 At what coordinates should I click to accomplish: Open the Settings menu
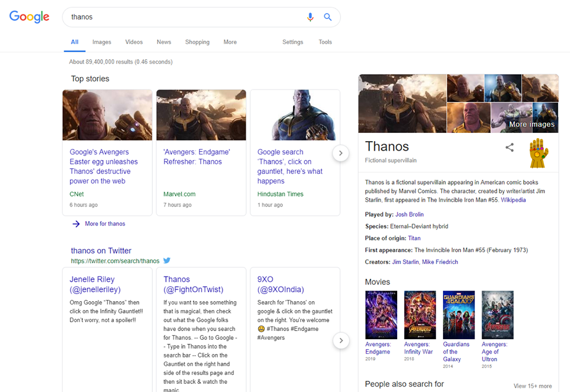point(293,42)
